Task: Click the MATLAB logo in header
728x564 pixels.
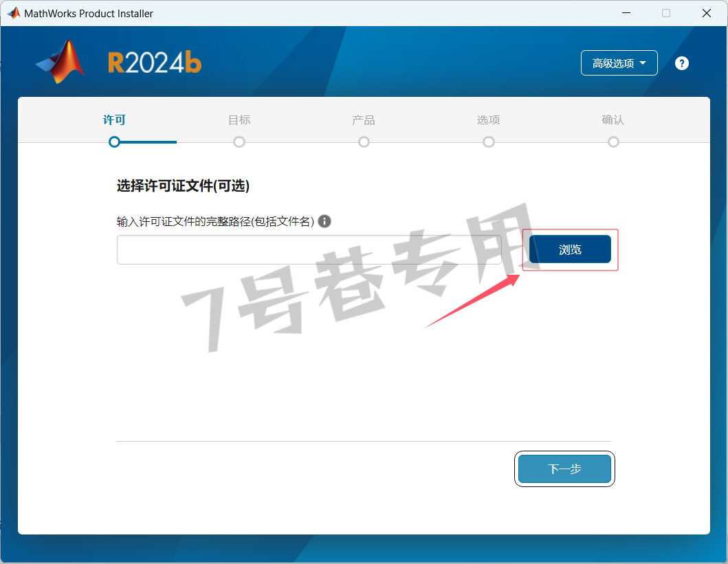Action: (x=60, y=62)
